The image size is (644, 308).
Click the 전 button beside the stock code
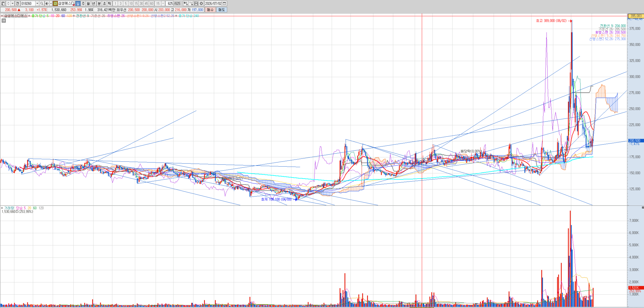(17, 3)
